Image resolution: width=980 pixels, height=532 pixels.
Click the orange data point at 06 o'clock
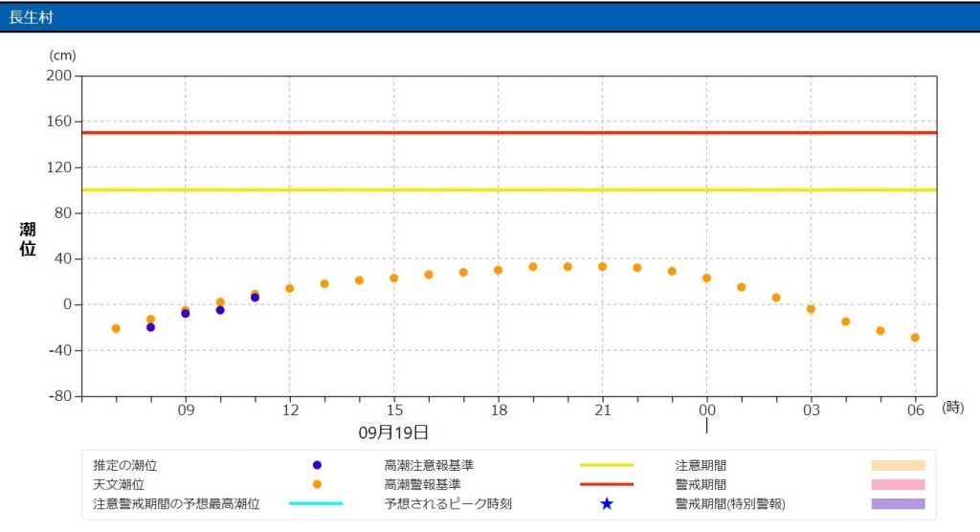pyautogui.click(x=915, y=338)
